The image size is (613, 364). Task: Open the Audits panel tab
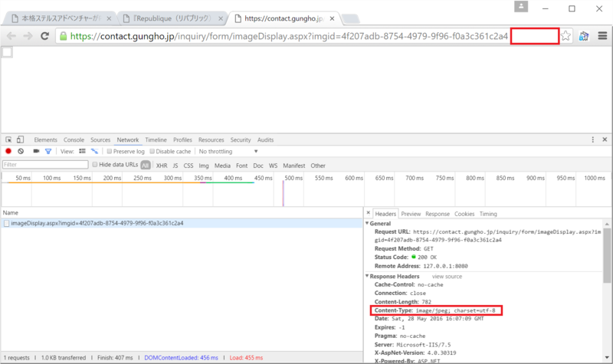click(265, 140)
